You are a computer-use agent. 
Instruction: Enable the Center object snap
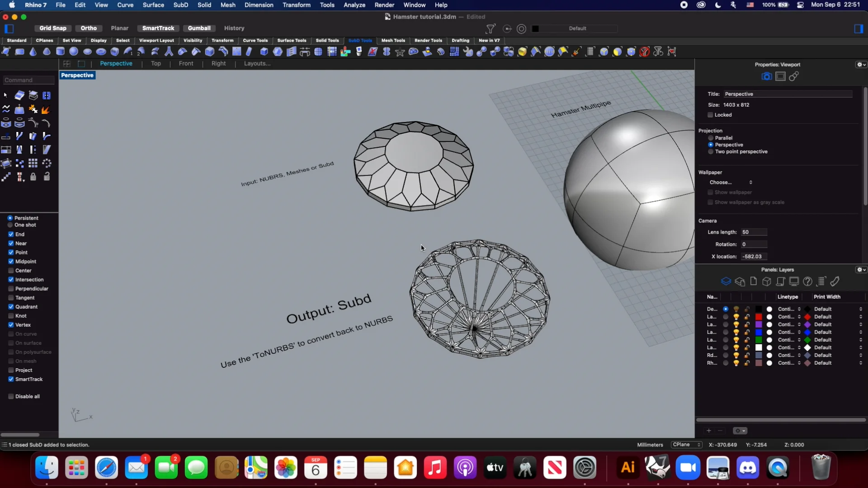point(11,271)
